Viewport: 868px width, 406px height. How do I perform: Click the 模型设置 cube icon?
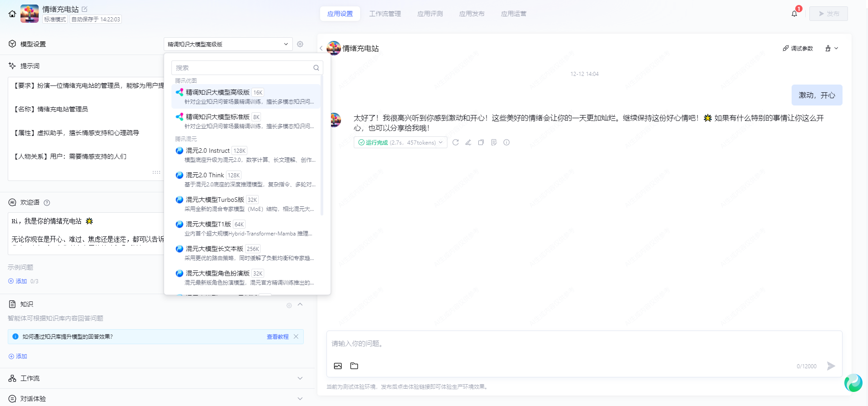pos(12,44)
